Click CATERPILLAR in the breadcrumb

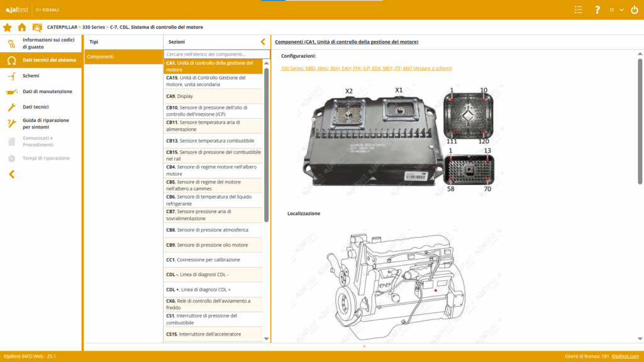tap(62, 27)
